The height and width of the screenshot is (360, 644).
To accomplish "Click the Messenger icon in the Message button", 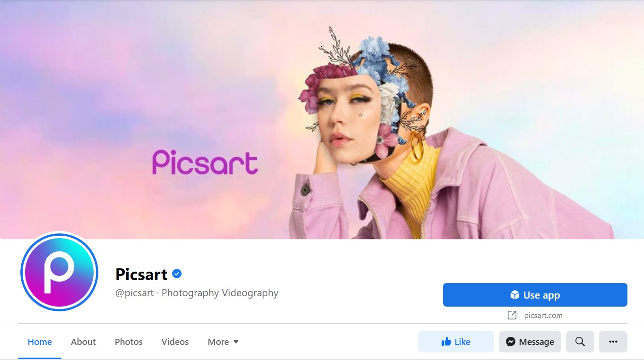I will (511, 342).
